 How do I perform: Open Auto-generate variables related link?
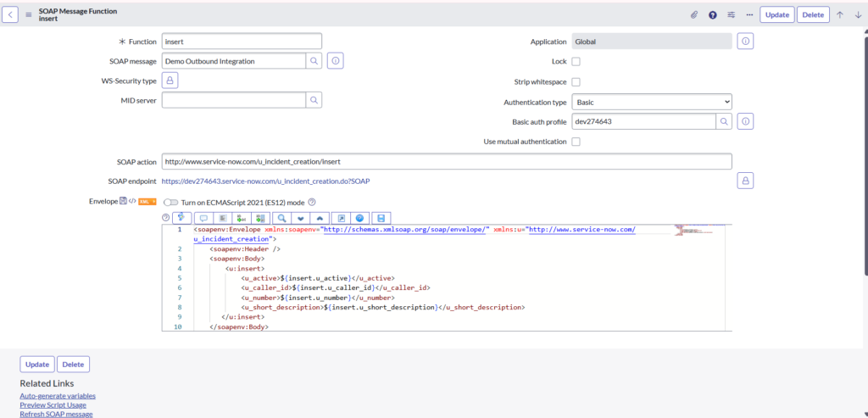[58, 396]
